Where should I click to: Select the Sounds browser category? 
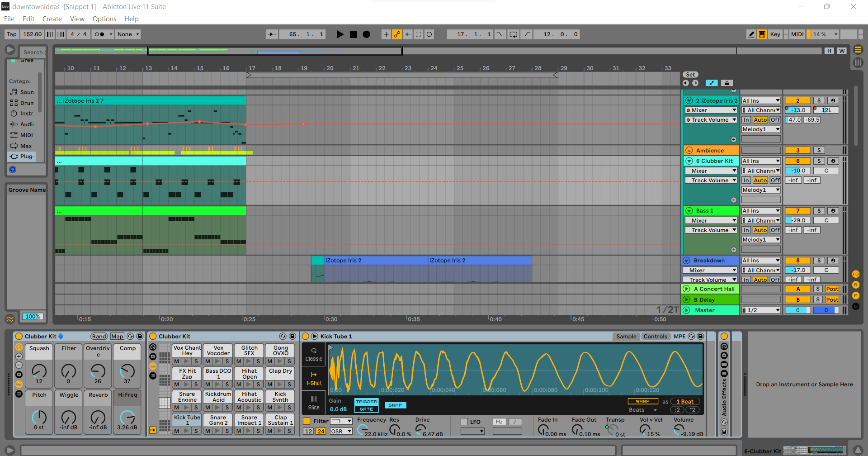[22, 92]
